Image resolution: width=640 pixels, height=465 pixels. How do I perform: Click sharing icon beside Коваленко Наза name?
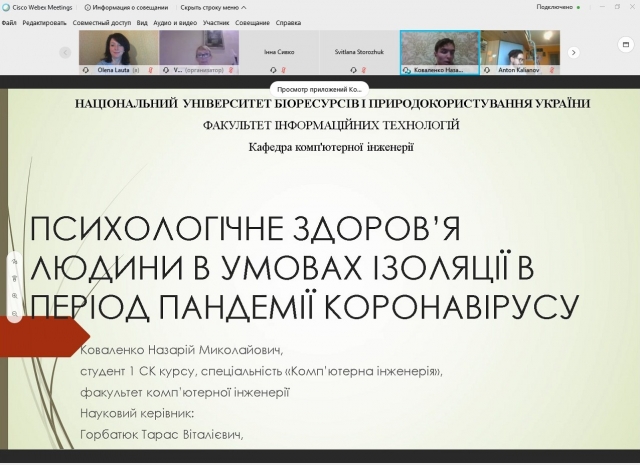pyautogui.click(x=407, y=70)
